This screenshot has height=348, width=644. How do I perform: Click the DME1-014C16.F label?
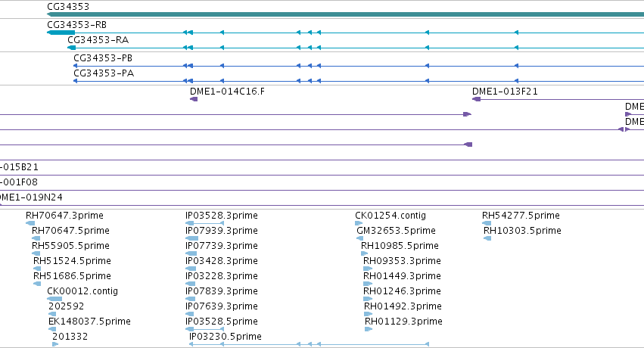(x=227, y=91)
